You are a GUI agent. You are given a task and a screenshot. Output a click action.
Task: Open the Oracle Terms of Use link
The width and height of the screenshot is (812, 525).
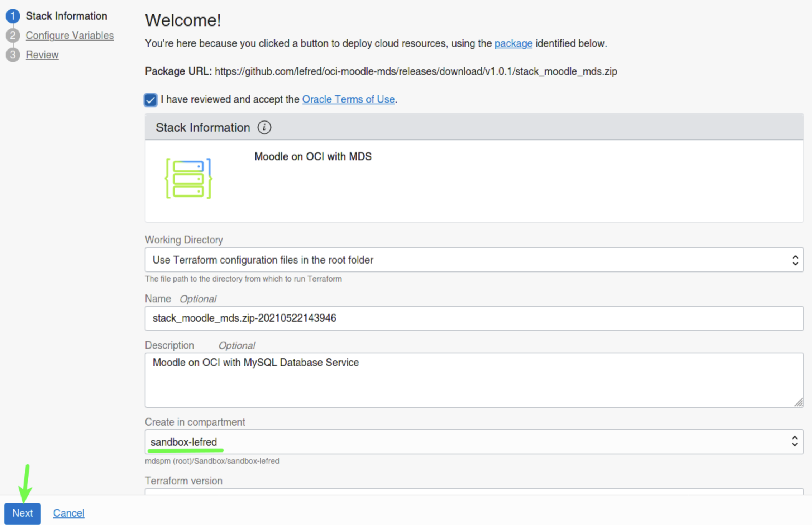(348, 99)
